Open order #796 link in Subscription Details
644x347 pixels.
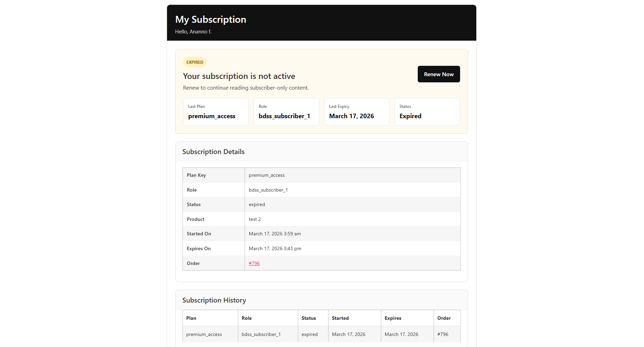tap(254, 263)
